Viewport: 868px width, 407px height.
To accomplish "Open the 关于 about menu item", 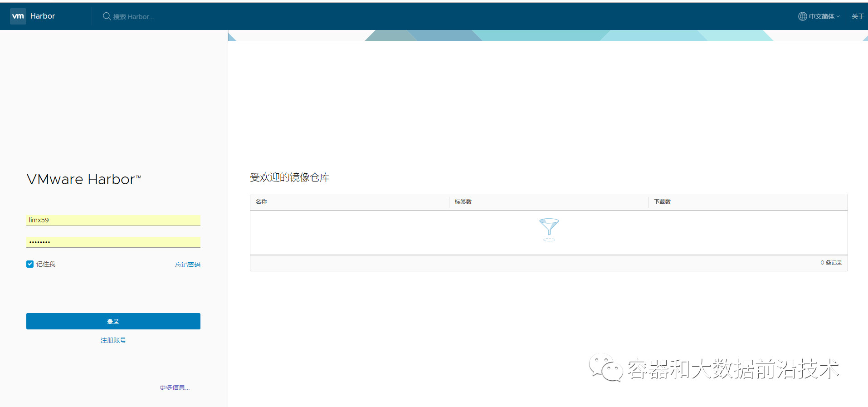I will pyautogui.click(x=857, y=16).
